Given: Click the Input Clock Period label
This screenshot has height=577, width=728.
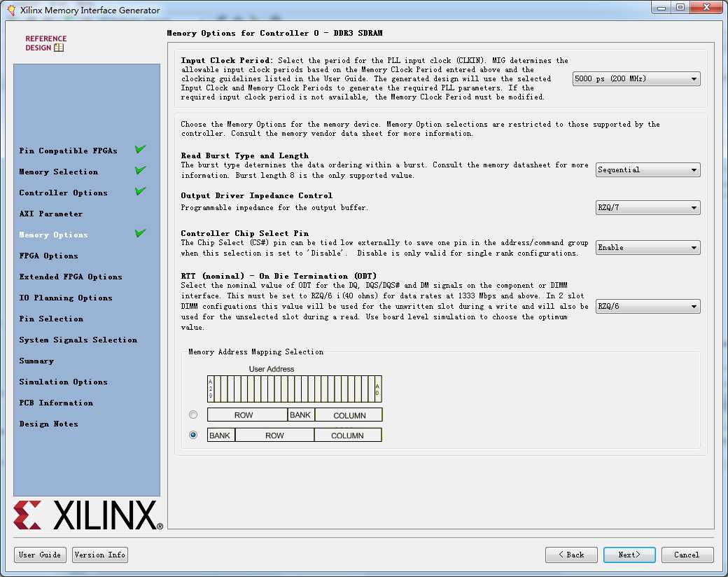Looking at the screenshot, I should click(x=227, y=60).
